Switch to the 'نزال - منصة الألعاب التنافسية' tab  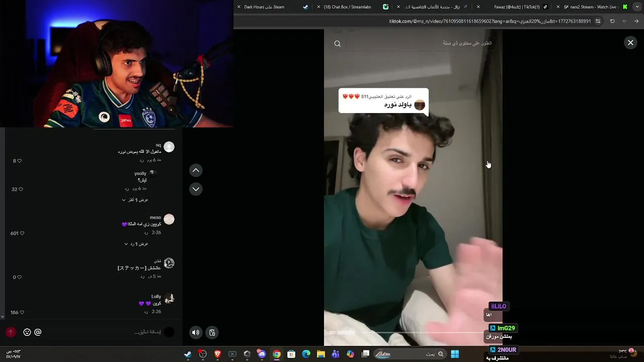pyautogui.click(x=433, y=7)
